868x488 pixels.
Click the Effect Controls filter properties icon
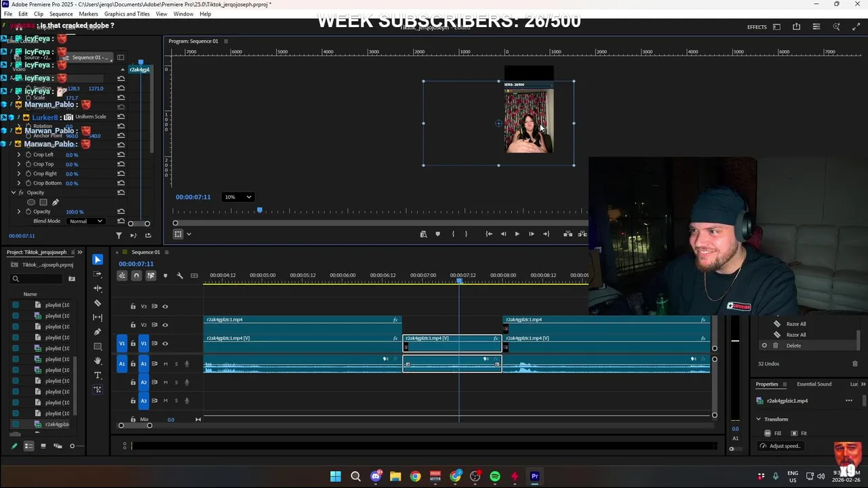click(x=119, y=235)
